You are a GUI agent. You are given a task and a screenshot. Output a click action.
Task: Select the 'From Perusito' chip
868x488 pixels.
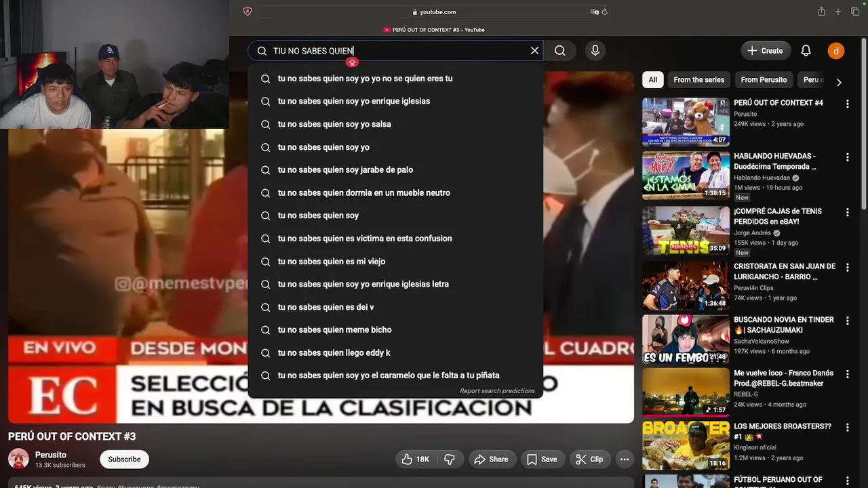pos(764,80)
